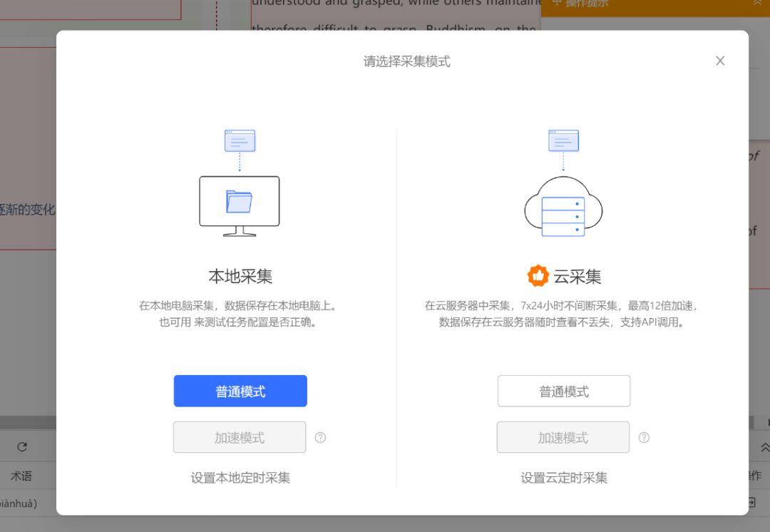Open 设置云定时采集
The height and width of the screenshot is (532, 770).
pyautogui.click(x=563, y=478)
